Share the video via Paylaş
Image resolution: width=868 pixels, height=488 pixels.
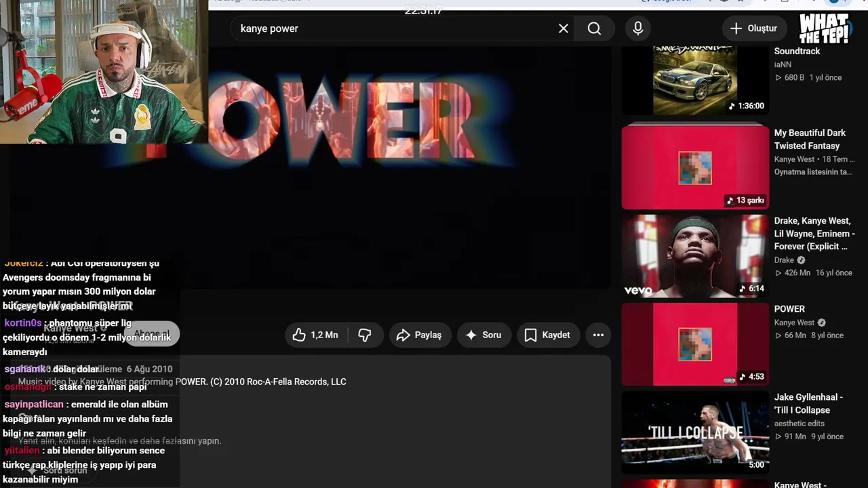click(419, 335)
